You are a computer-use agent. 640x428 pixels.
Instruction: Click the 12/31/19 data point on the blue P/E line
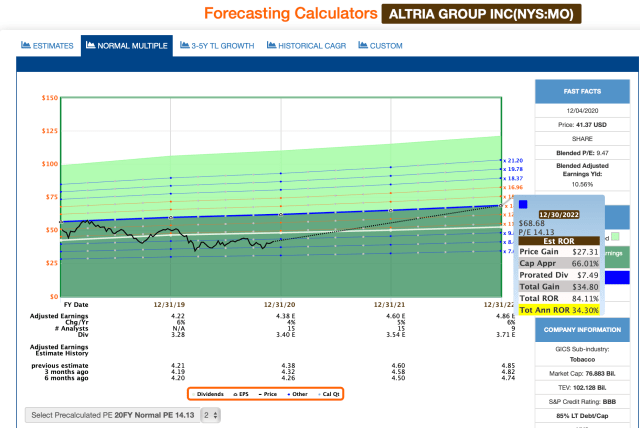coord(171,218)
